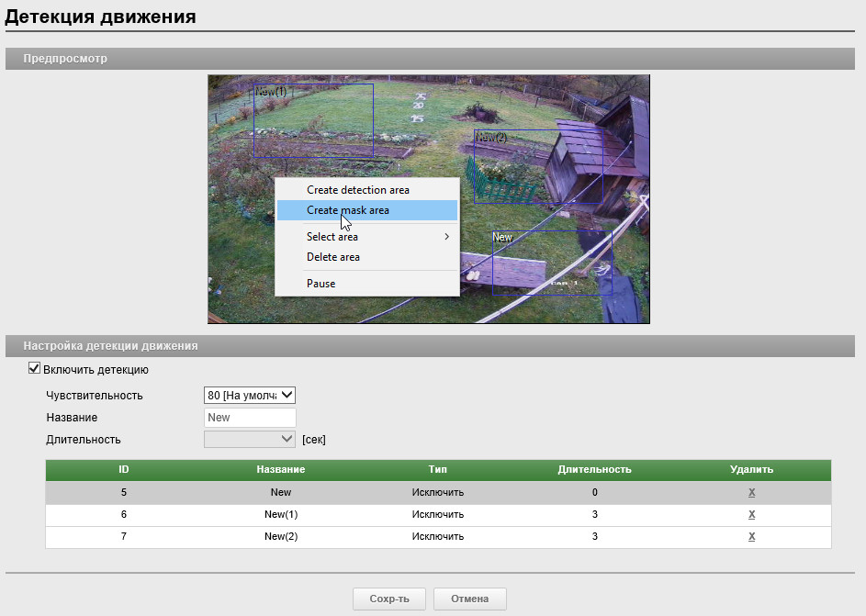866x616 pixels.
Task: Open the Длительность dropdown
Action: [250, 440]
